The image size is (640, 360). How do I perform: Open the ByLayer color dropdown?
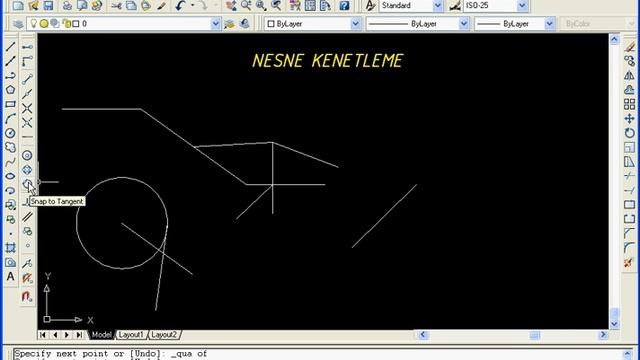356,24
